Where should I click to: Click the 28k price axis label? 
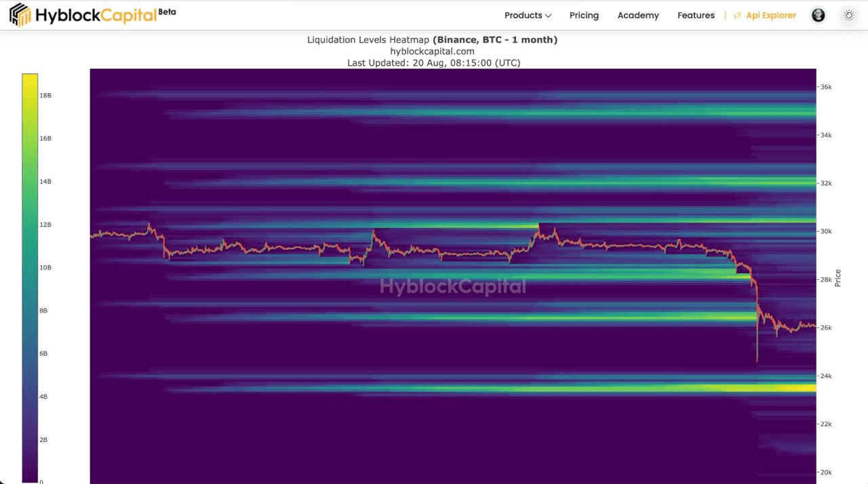tap(826, 279)
